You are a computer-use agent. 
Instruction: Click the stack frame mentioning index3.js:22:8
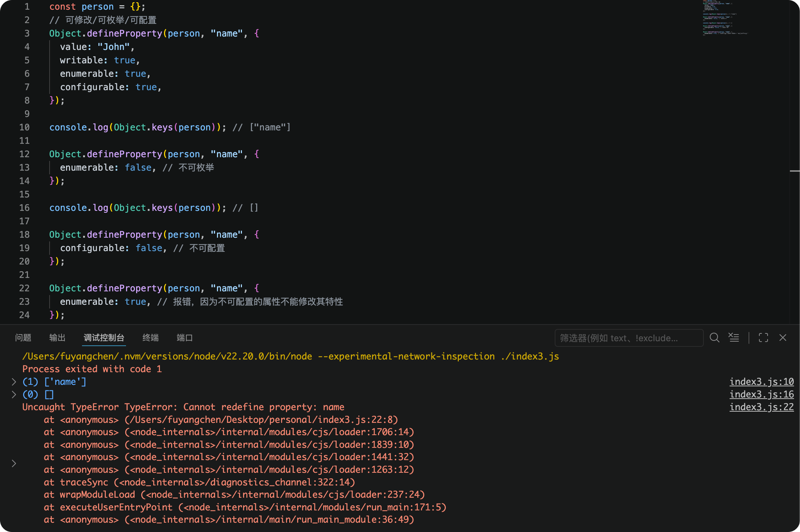coord(221,420)
